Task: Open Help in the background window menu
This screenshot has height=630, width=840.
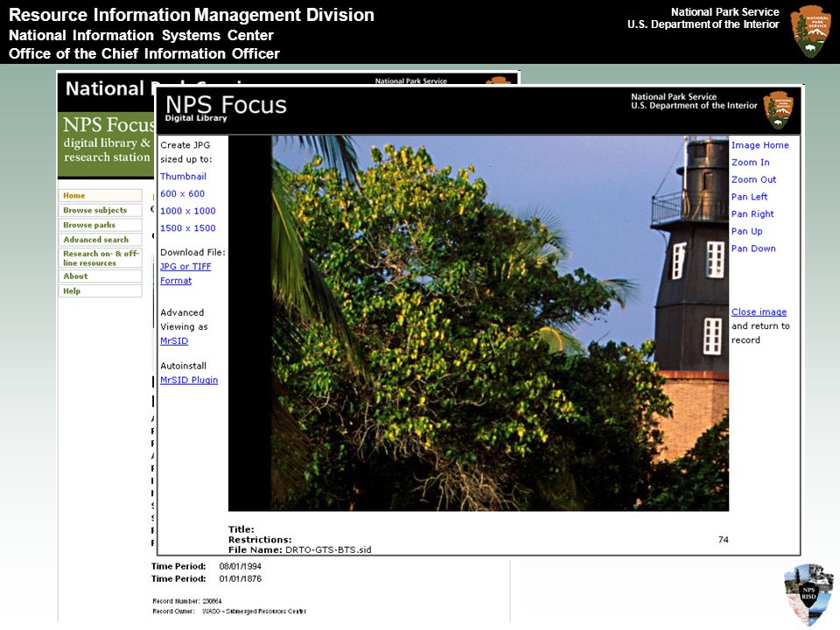Action: (x=100, y=290)
